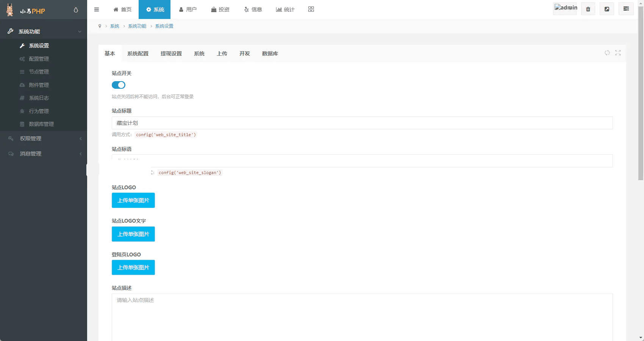The width and height of the screenshot is (644, 341).
Task: Click the external link icon in top bar
Action: 607,9
